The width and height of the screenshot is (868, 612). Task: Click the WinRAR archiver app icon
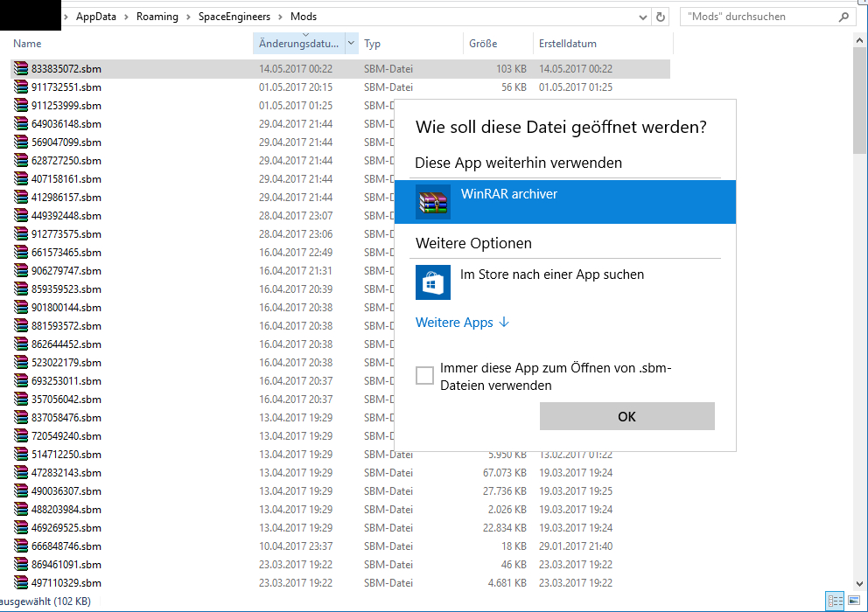pos(433,202)
